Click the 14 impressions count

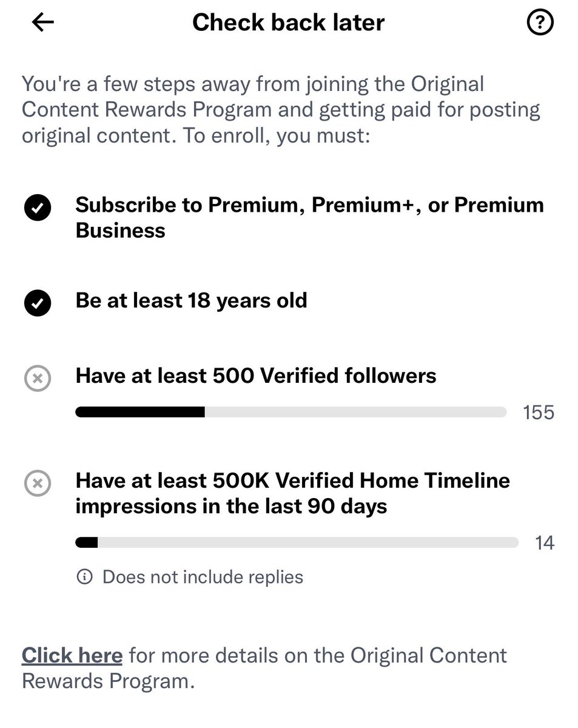[x=545, y=542]
